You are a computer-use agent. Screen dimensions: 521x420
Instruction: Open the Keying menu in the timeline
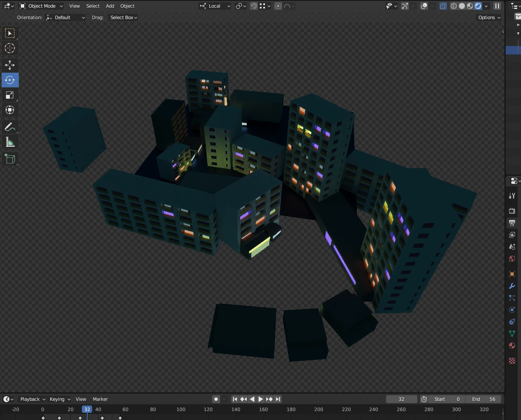click(x=60, y=399)
